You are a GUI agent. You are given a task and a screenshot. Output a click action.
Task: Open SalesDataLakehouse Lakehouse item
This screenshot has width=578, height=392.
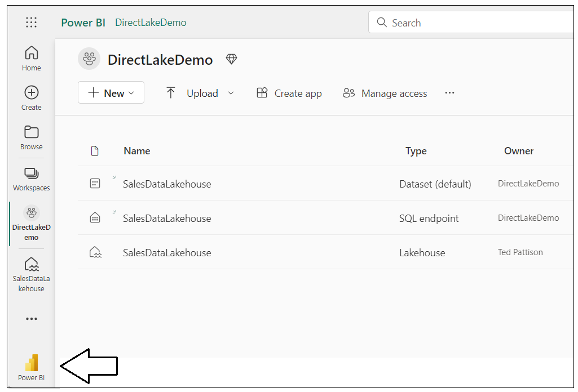point(167,252)
